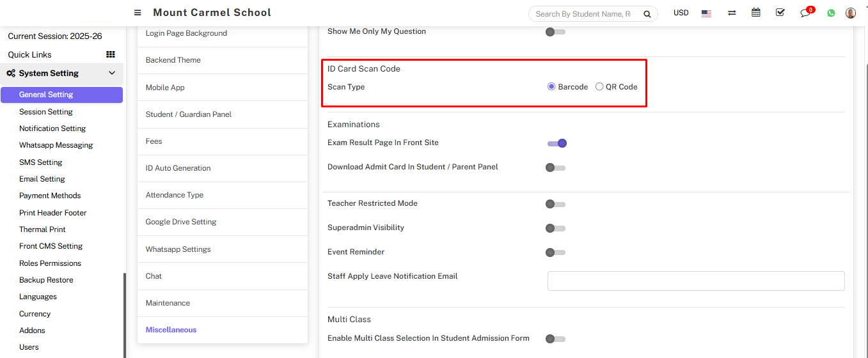
Task: Open the USD currency dropdown
Action: 681,13
